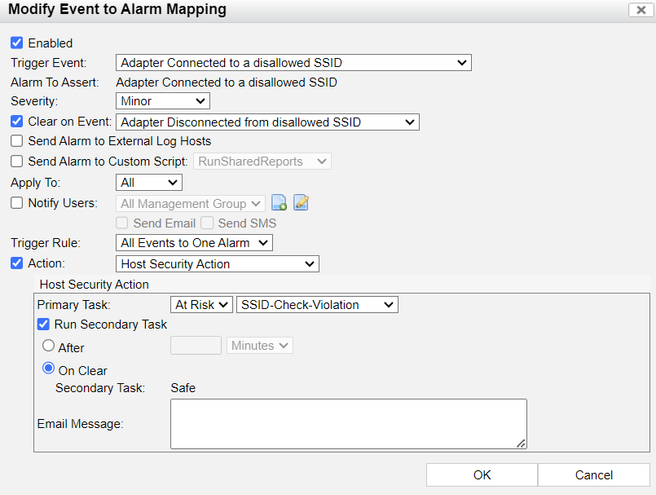656x495 pixels.
Task: Select the On Clear radio button
Action: [47, 370]
